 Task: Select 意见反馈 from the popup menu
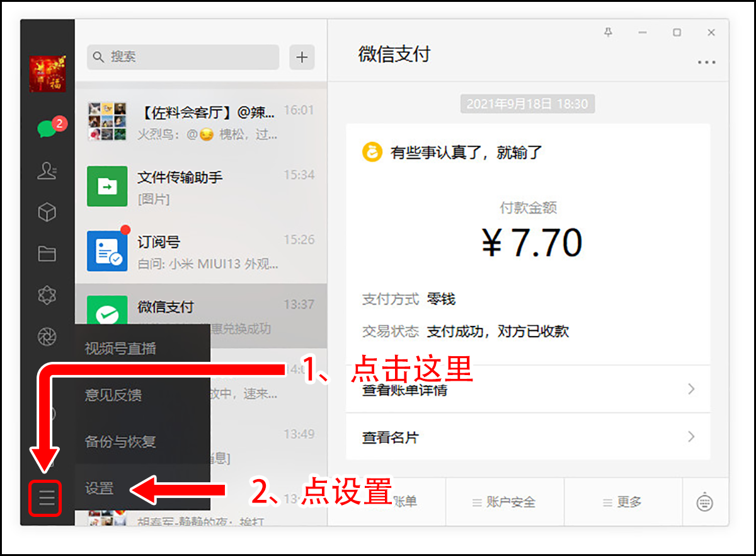pos(142,395)
